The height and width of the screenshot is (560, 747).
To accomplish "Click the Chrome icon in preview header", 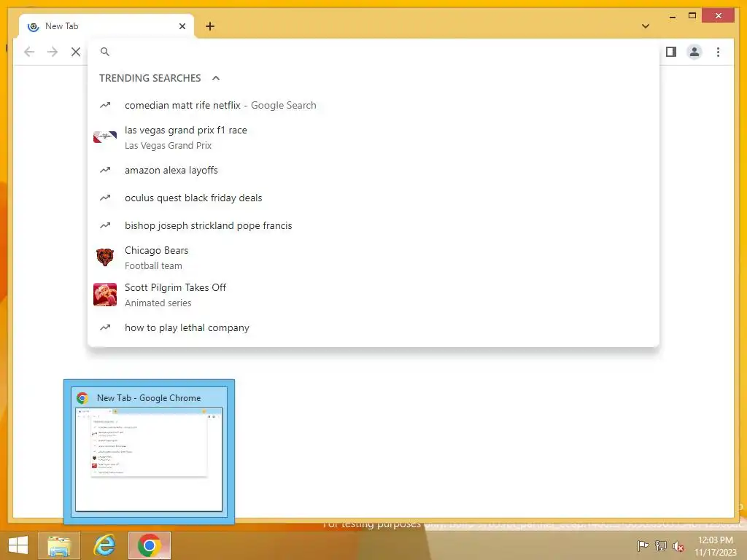I will [x=82, y=398].
